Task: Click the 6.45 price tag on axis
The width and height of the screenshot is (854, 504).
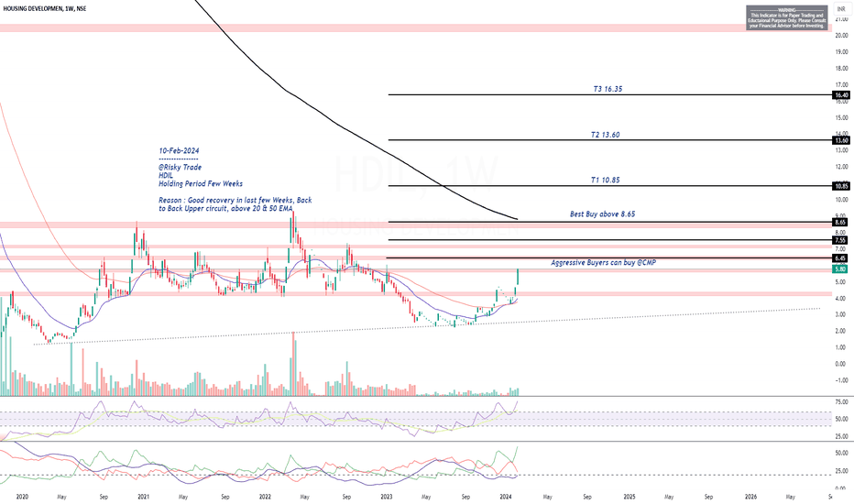Action: click(x=839, y=258)
